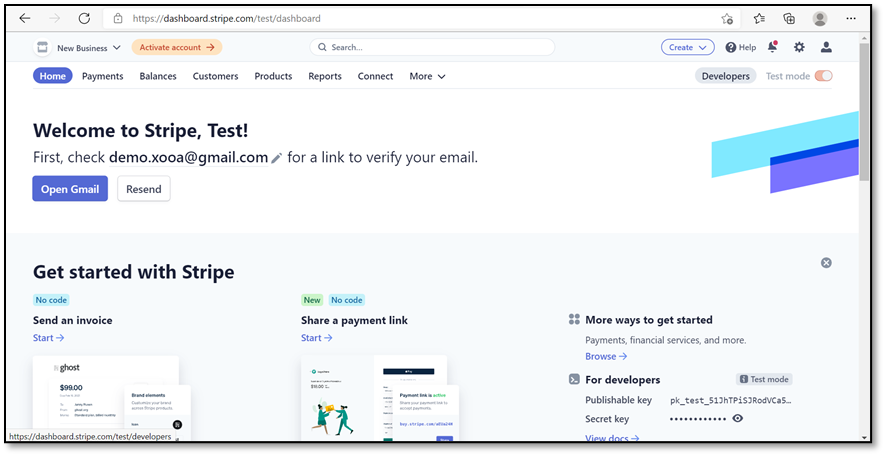The width and height of the screenshot is (885, 456).
Task: Click the New badge above payment link
Action: pos(312,300)
